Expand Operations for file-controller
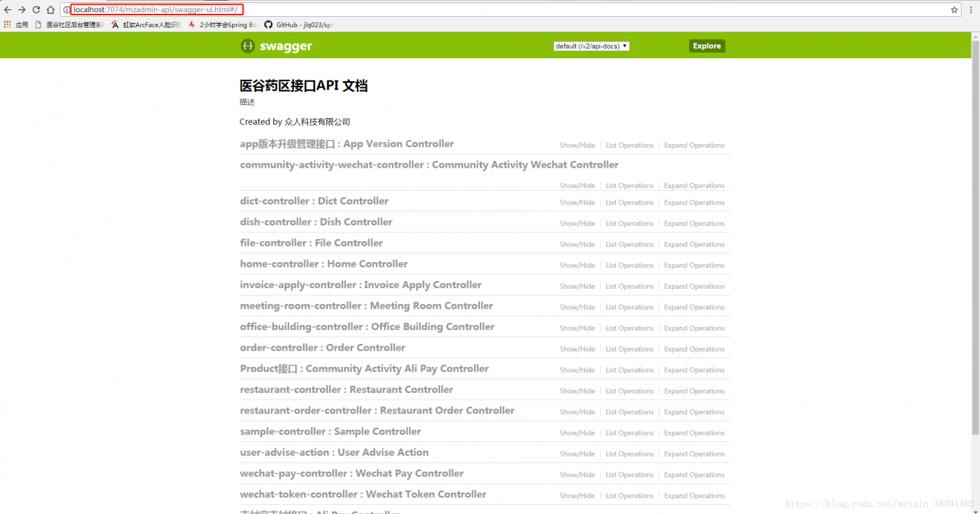 694,244
